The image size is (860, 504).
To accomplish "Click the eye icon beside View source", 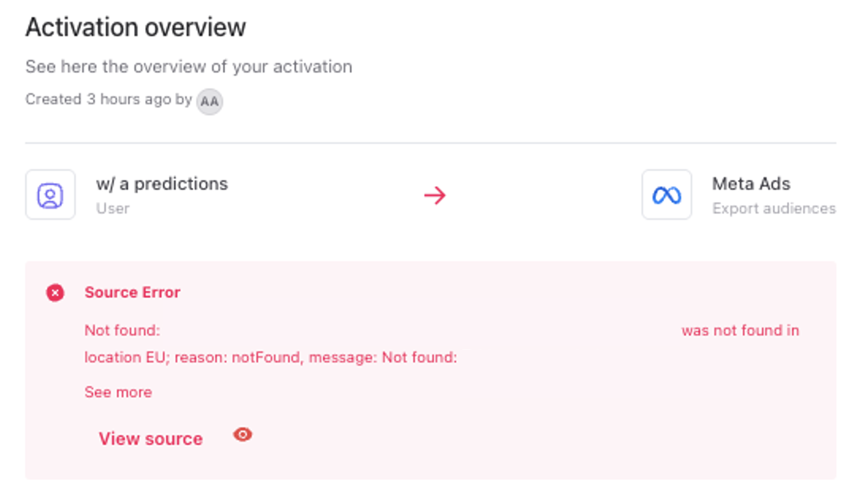I will 242,435.
